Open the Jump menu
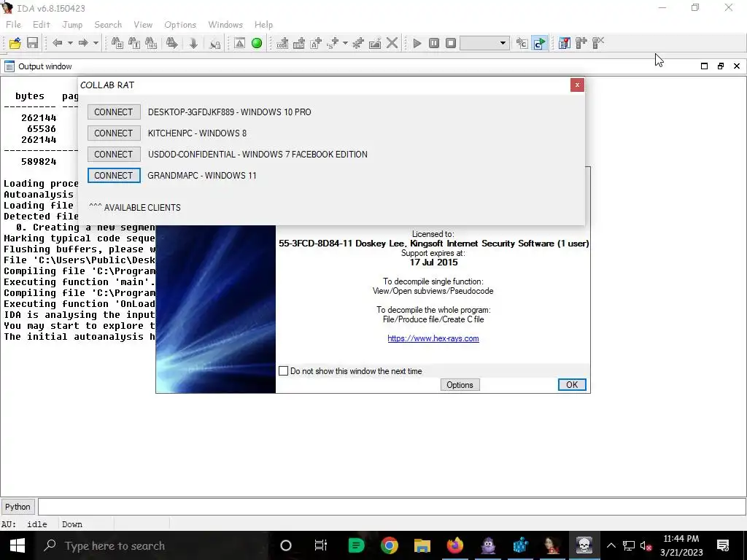 (72, 25)
